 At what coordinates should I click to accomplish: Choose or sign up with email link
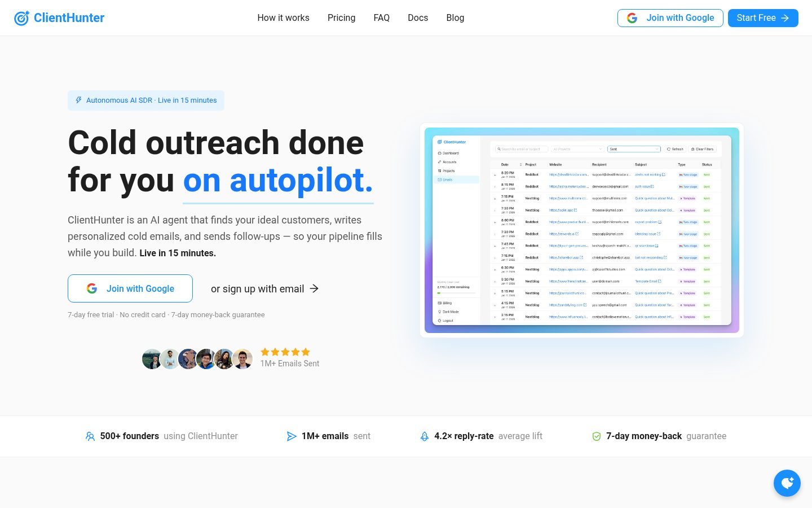pyautogui.click(x=265, y=288)
